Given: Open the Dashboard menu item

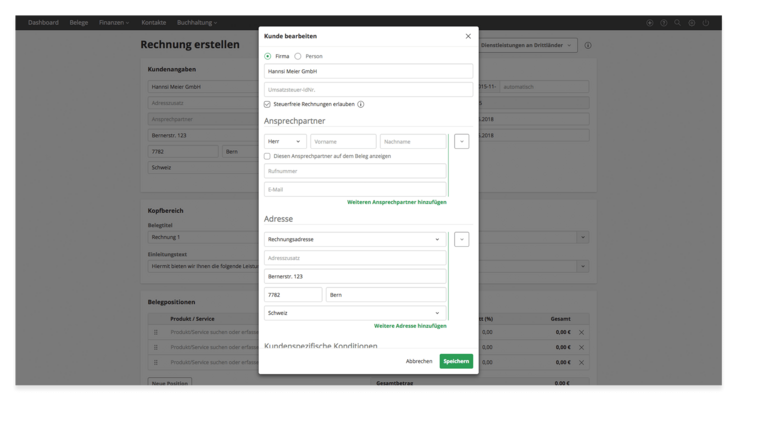Looking at the screenshot, I should 43,22.
